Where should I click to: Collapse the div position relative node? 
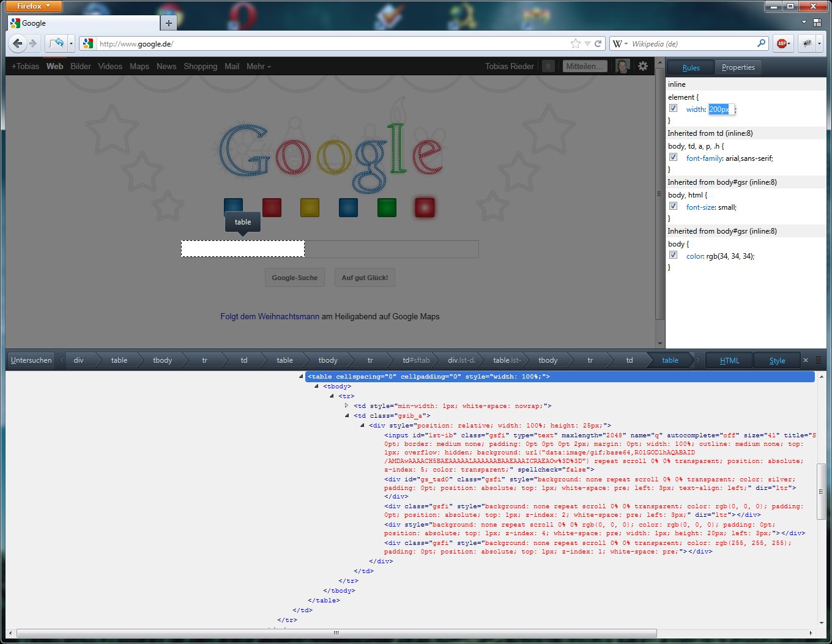[x=362, y=426]
